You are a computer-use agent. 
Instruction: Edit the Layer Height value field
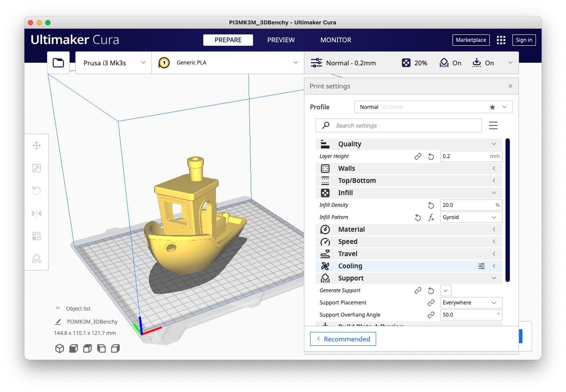[471, 156]
